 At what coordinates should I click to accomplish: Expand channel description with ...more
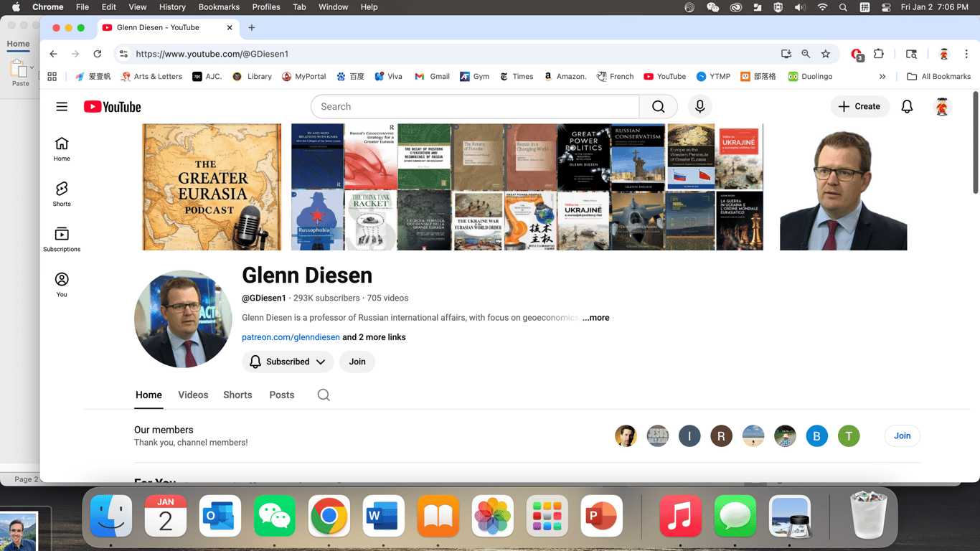595,318
